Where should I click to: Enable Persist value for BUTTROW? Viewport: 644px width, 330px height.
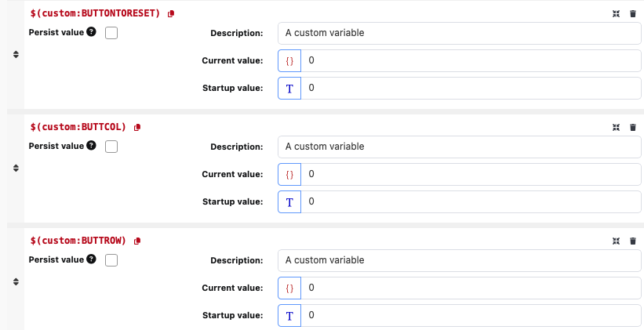click(x=111, y=260)
